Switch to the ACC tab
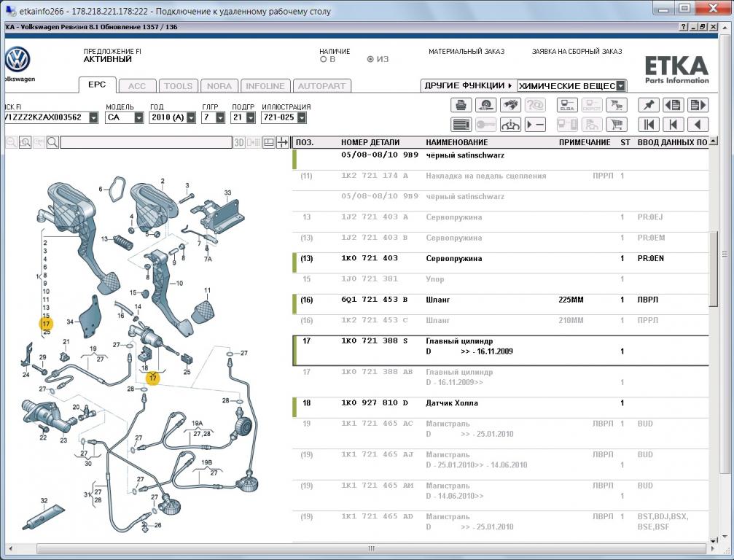Screen dimensions: 734x560 coord(137,86)
